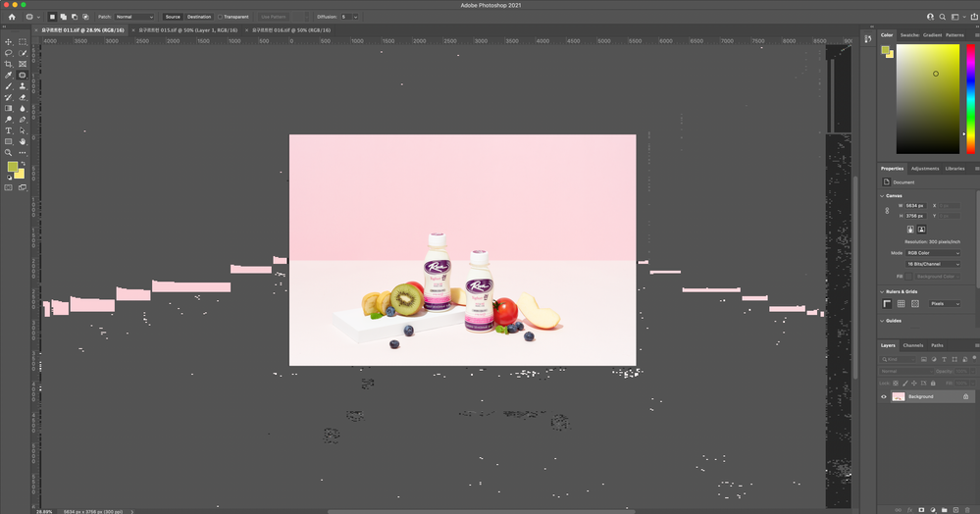Select the Path Selection tool
This screenshot has height=514, width=980.
point(23,130)
